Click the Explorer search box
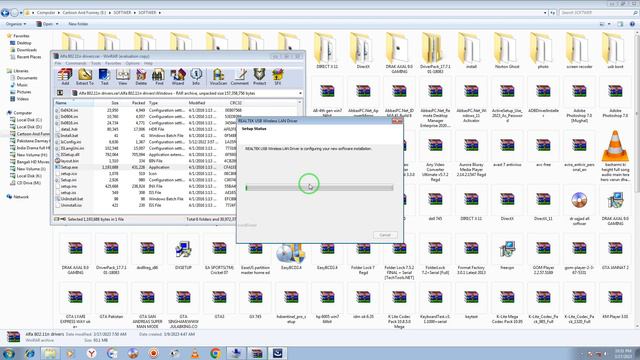The image size is (640, 360). click(598, 13)
